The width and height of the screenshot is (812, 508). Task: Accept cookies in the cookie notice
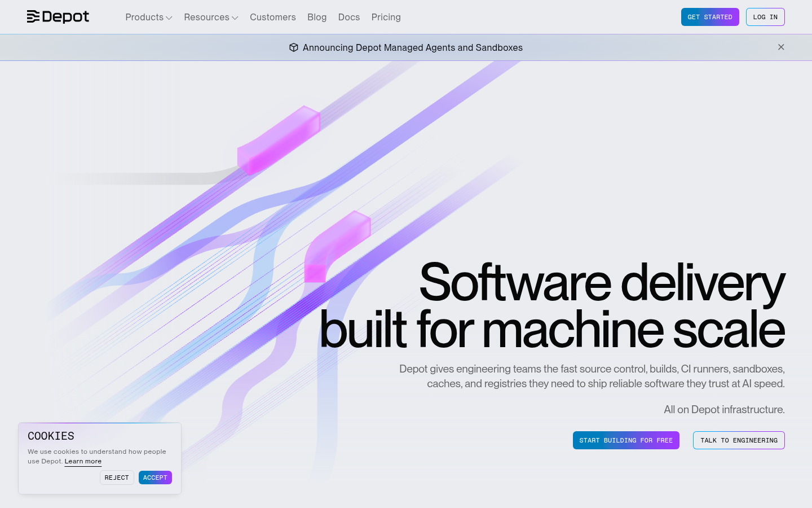coord(155,478)
